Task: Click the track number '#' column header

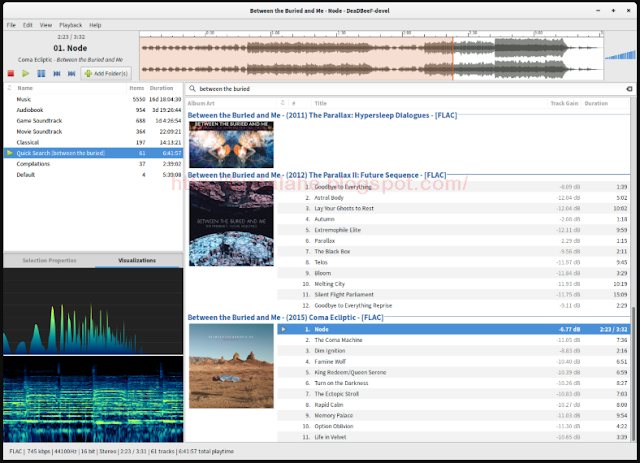Action: (x=299, y=103)
